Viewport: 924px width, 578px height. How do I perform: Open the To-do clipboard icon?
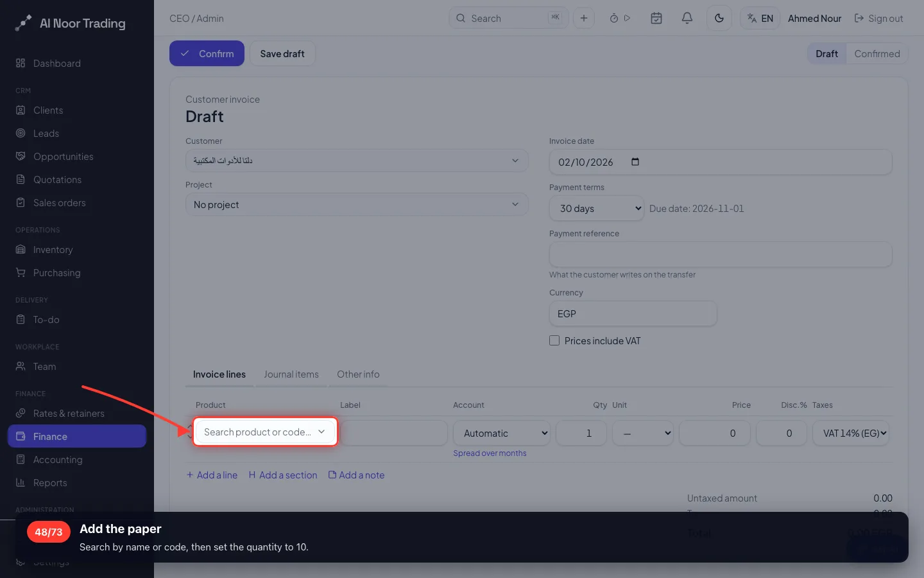click(21, 319)
